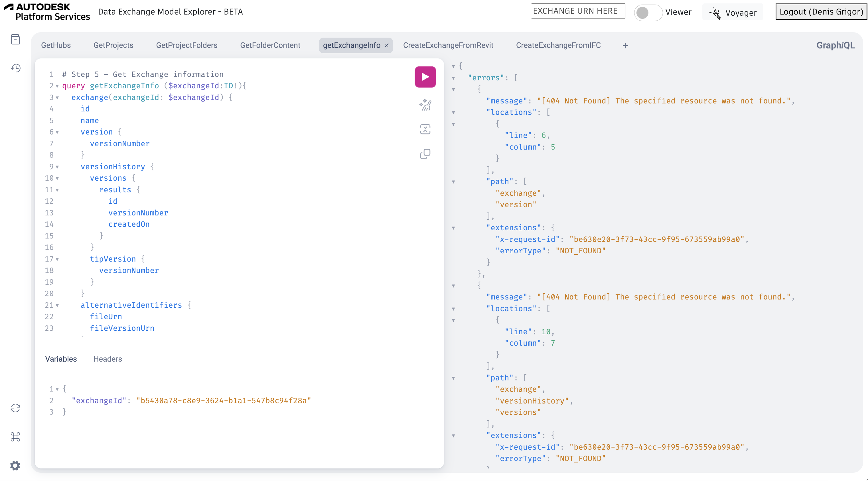Viewport: 868px width, 481px height.
Task: Click the createdOn field in query
Action: (x=129, y=224)
